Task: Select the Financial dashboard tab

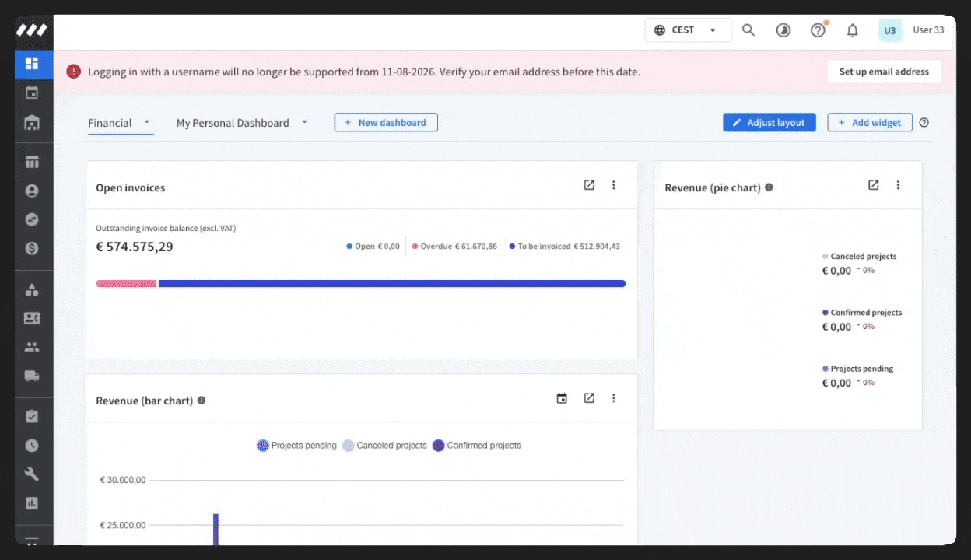Action: [110, 123]
